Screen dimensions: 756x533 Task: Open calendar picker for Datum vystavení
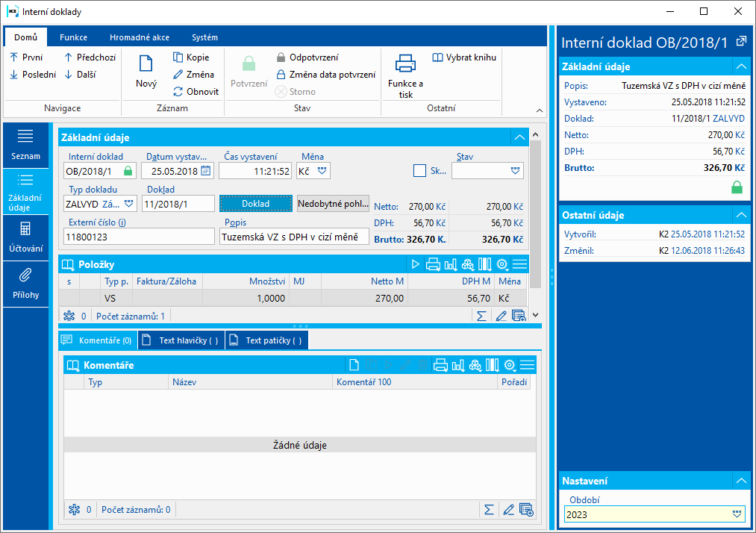206,171
